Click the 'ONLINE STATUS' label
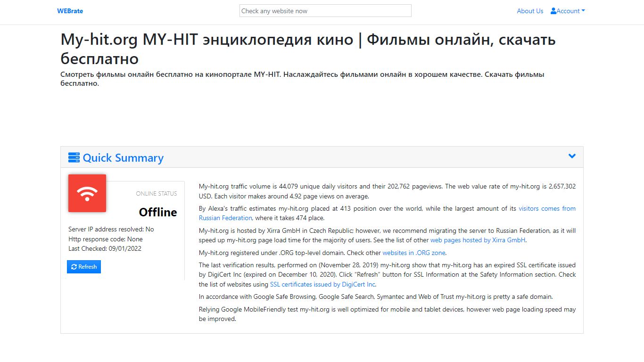The height and width of the screenshot is (362, 644). click(x=157, y=194)
